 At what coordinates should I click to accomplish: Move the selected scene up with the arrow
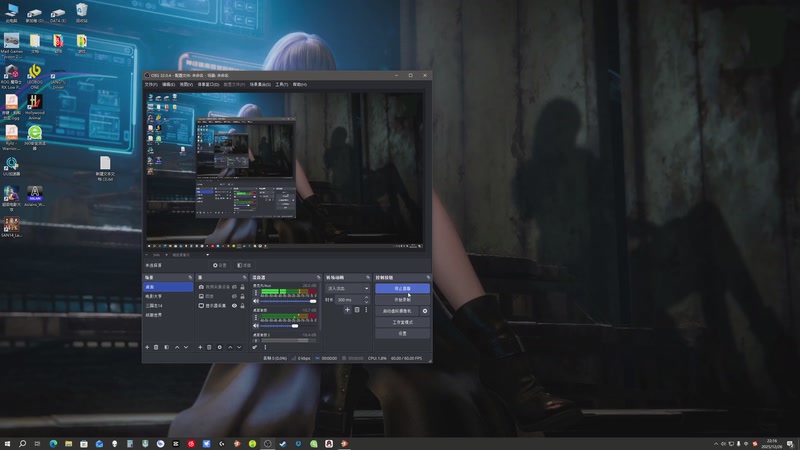click(177, 347)
